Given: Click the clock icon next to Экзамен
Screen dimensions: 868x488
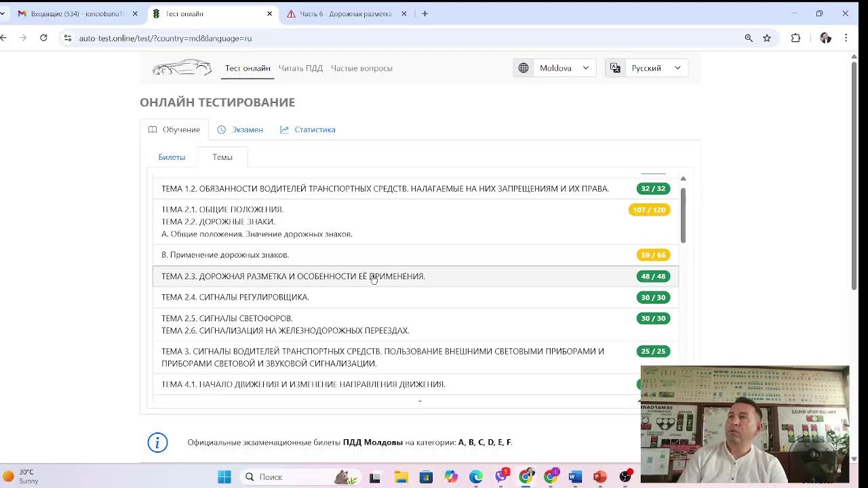Looking at the screenshot, I should point(221,129).
